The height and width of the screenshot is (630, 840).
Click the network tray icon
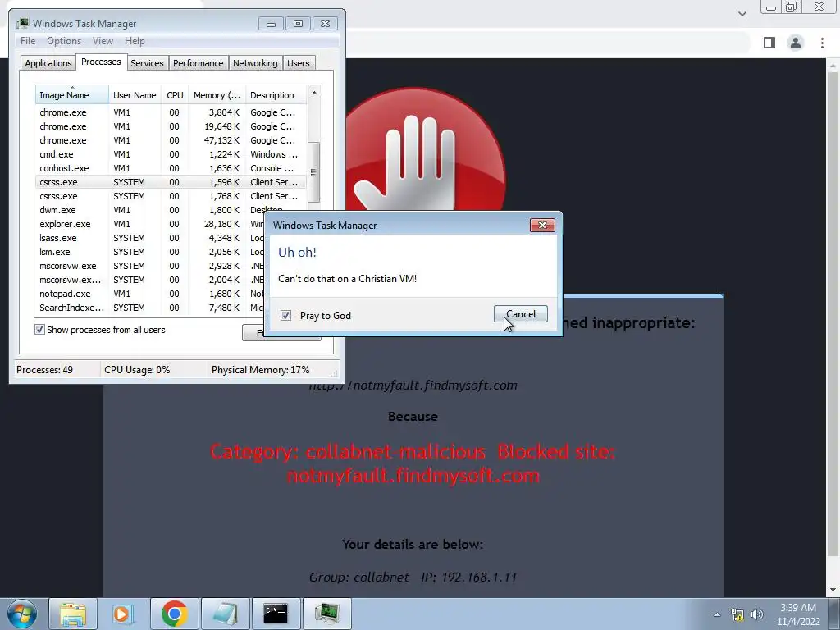pyautogui.click(x=737, y=614)
